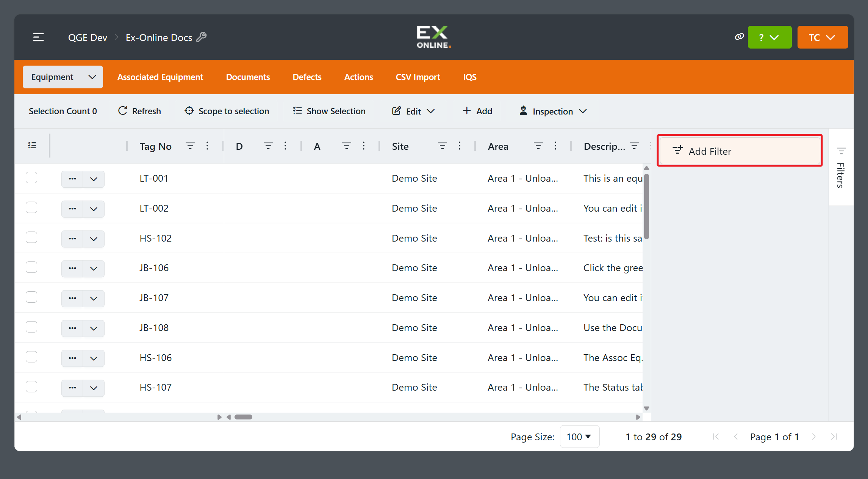
Task: Open the D column filter icon
Action: pos(268,146)
